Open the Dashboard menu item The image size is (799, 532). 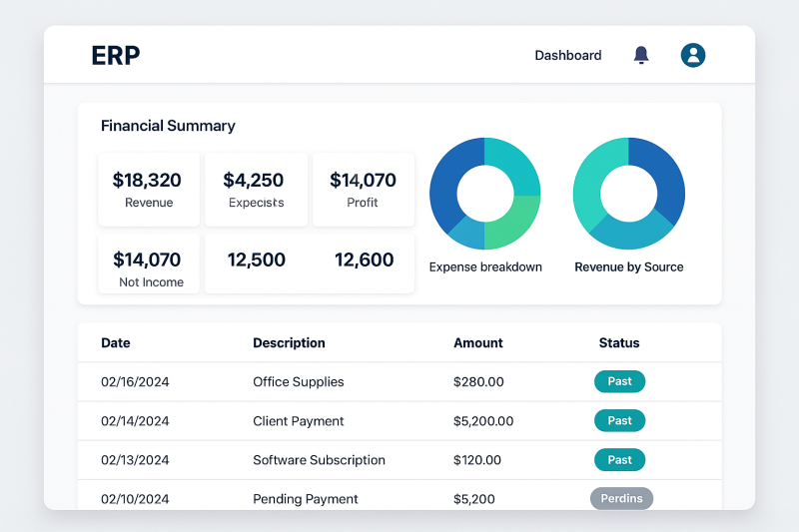pyautogui.click(x=567, y=56)
